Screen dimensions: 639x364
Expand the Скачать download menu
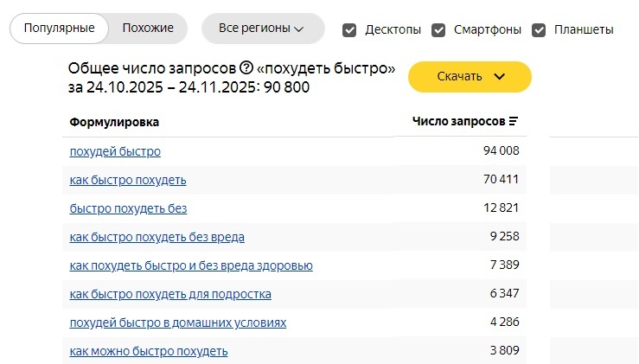coord(470,77)
